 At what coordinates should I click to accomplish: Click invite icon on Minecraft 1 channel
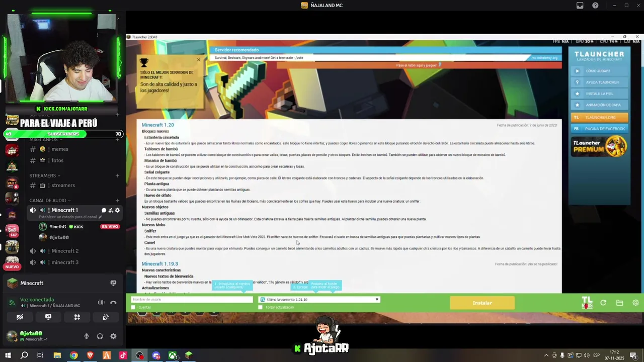(111, 210)
